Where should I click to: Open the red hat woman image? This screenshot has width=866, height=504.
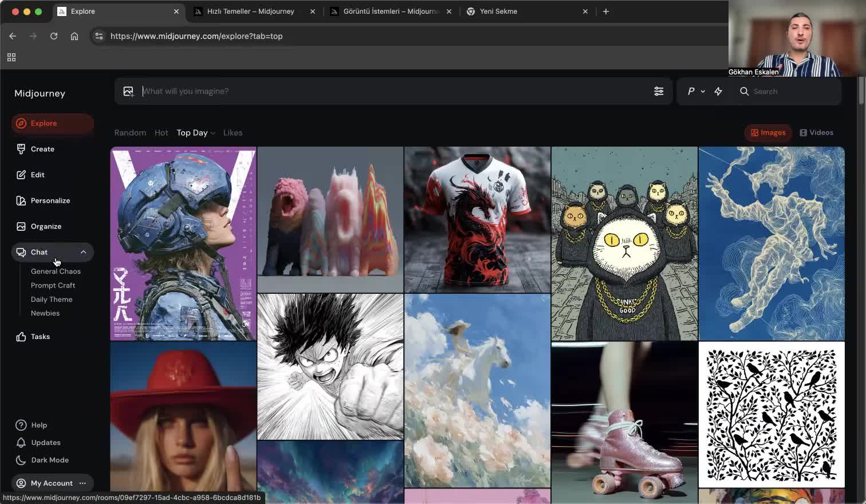coord(183,417)
